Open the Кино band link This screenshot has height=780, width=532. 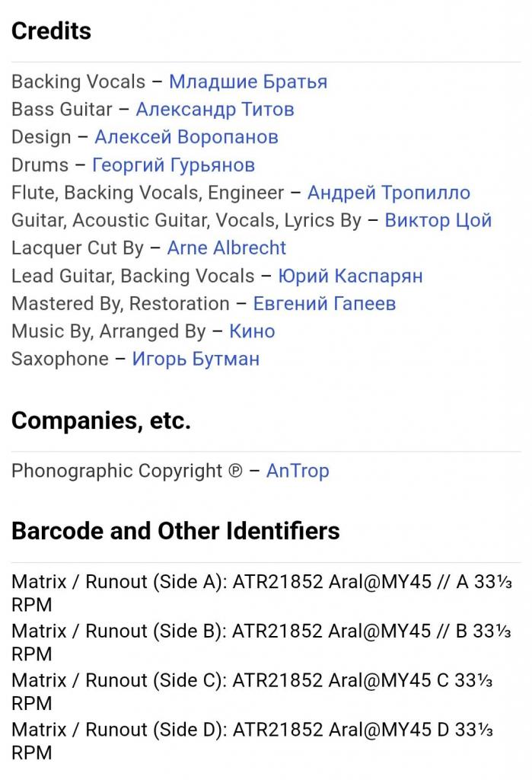(x=252, y=331)
